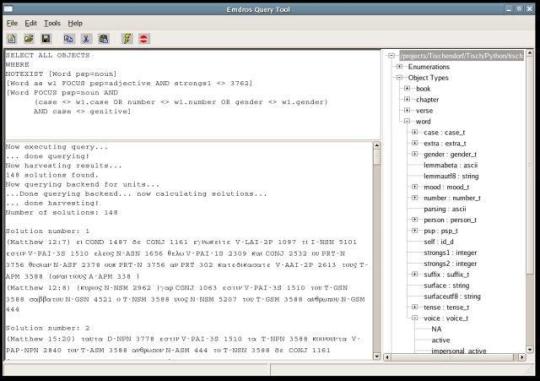Expand the tense : tense_t feature
The image size is (540, 381).
[415, 307]
